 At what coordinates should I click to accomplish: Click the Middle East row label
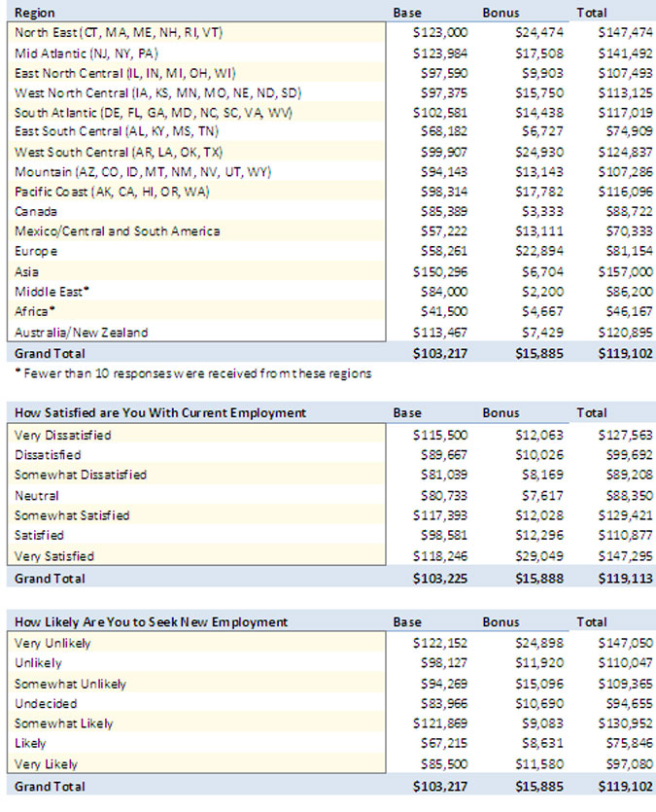52,292
